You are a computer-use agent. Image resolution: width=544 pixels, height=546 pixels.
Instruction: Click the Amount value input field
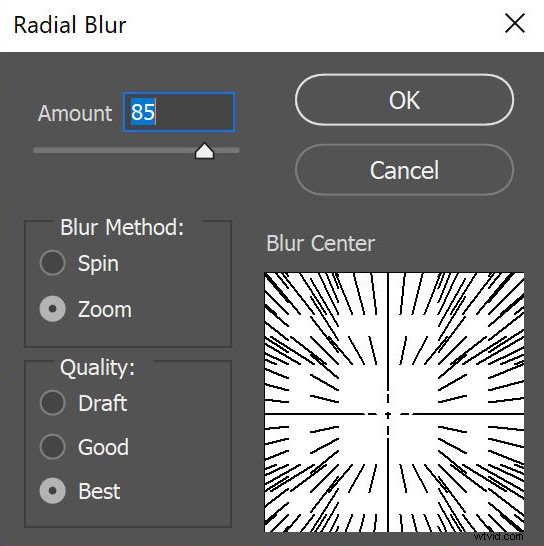pos(179,112)
